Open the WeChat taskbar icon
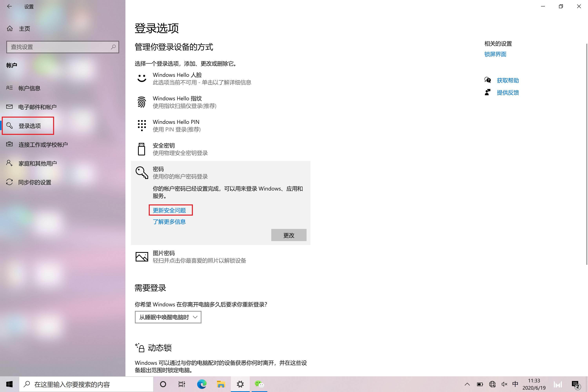This screenshot has height=392, width=588. click(259, 384)
